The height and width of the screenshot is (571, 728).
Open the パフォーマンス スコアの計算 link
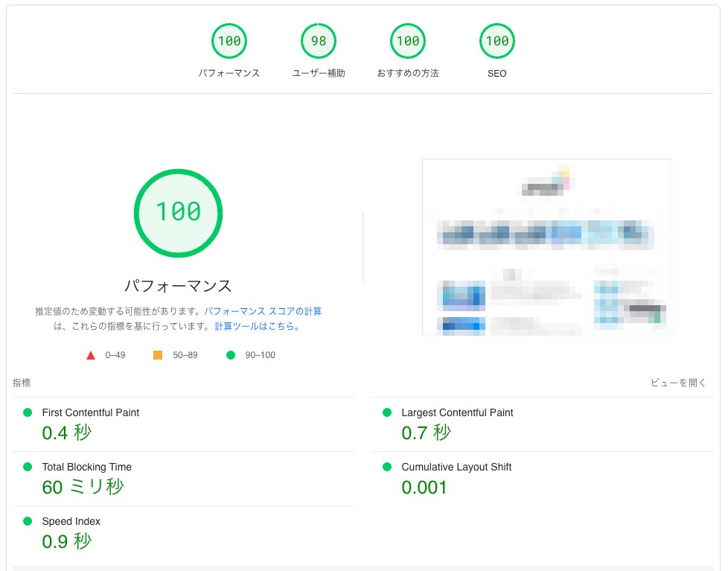coord(263,311)
